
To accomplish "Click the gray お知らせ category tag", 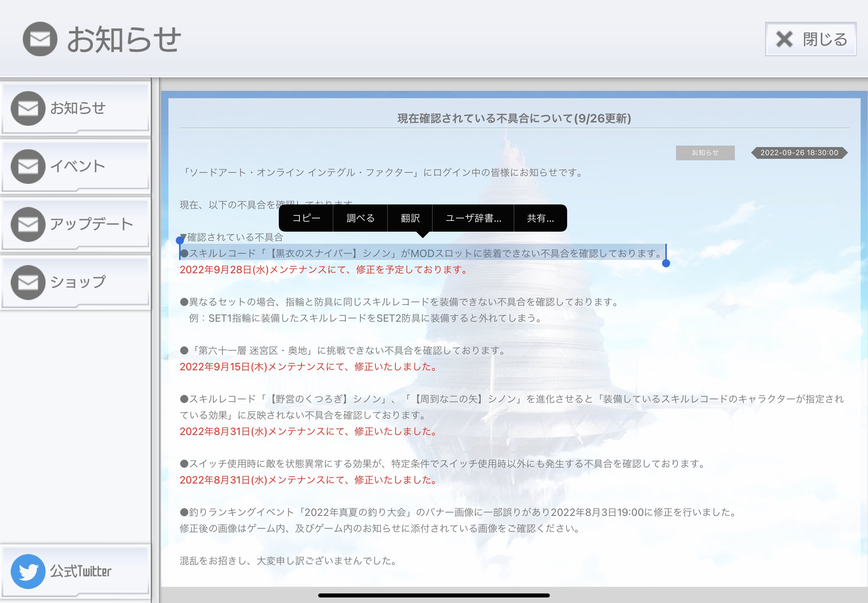I will point(705,153).
